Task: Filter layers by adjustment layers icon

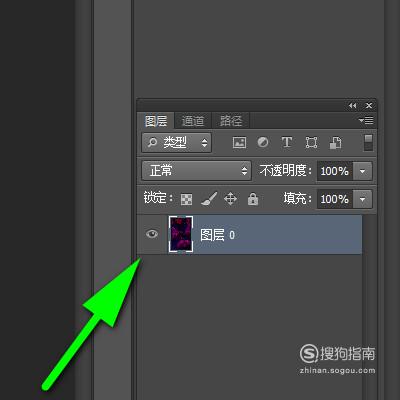Action: pyautogui.click(x=263, y=142)
